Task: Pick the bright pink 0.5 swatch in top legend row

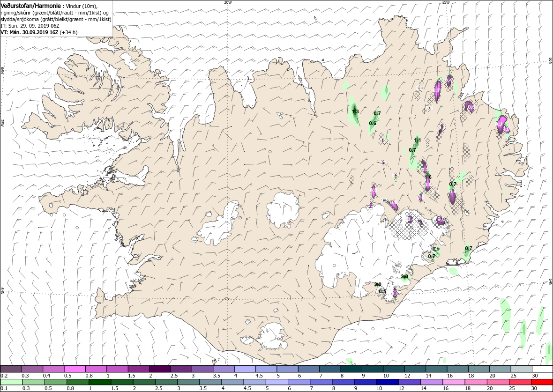Action: [75, 369]
